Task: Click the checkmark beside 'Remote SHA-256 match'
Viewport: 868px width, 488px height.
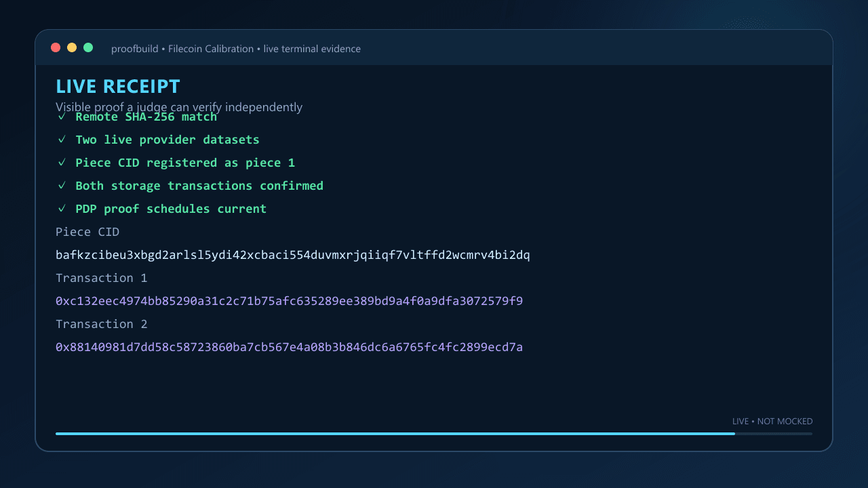Action: click(62, 117)
